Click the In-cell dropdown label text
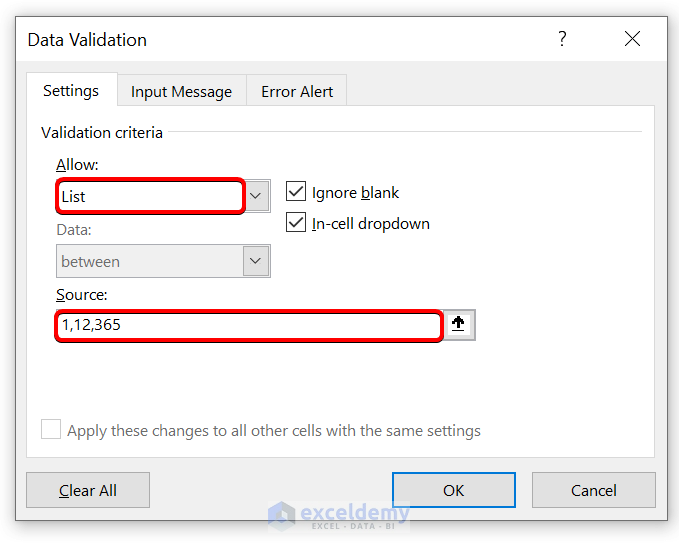 coord(370,224)
